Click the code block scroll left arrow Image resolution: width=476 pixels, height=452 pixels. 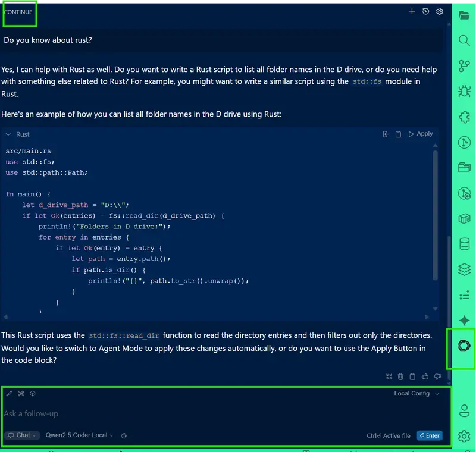[x=5, y=317]
